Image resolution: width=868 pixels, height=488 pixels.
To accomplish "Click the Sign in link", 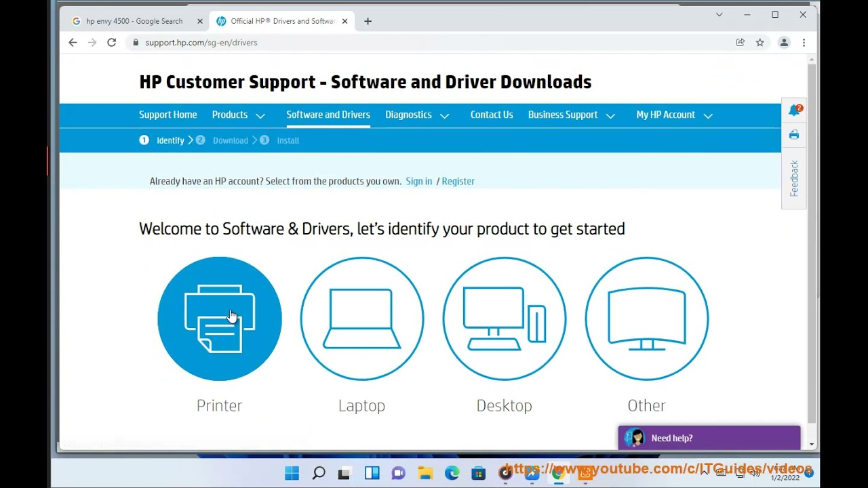I will [419, 181].
